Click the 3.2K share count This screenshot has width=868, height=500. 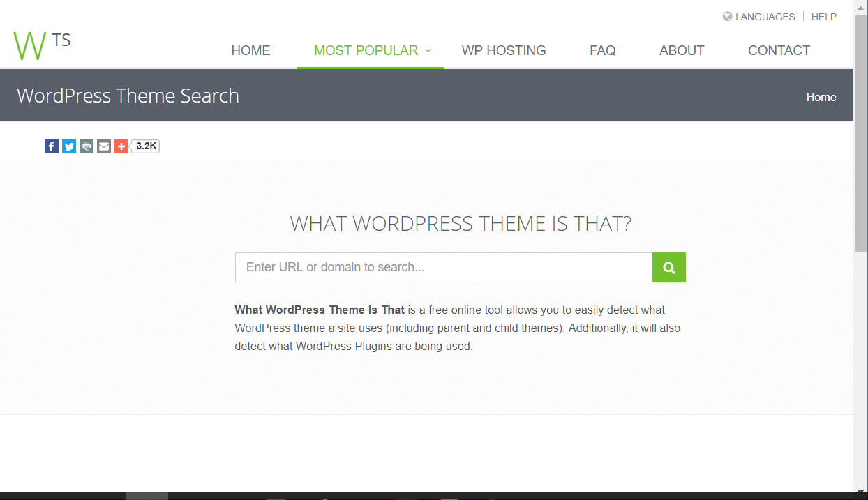pyautogui.click(x=147, y=146)
